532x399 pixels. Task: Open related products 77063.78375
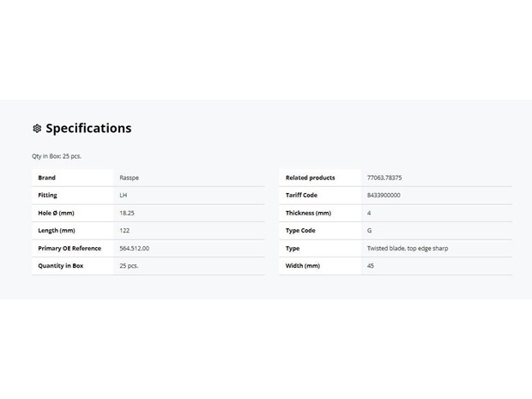pos(384,178)
